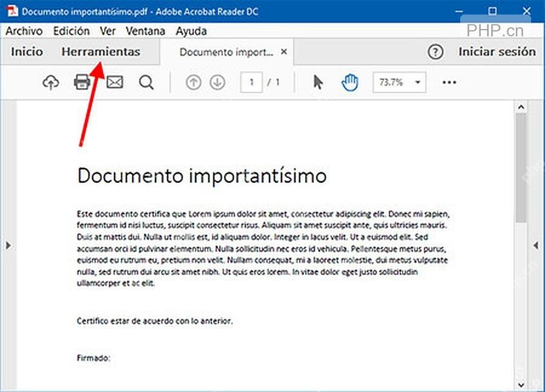Click the scrollbar down arrow

tap(521, 385)
